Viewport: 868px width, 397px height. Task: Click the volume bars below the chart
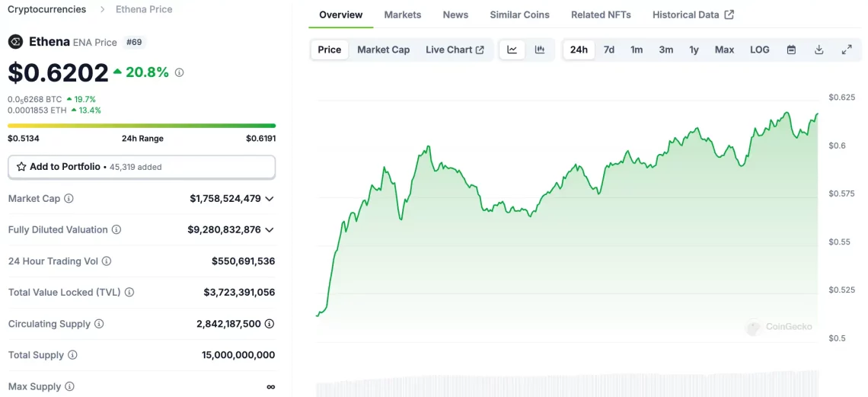click(566, 384)
